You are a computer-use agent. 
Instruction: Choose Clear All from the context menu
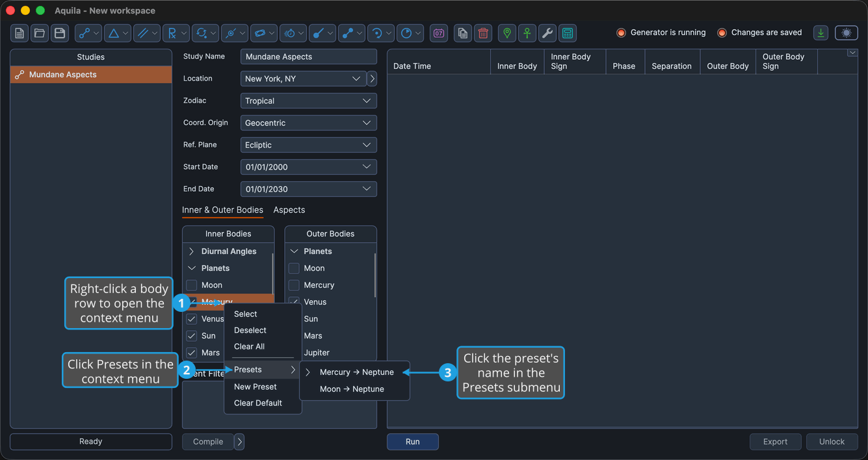(263, 346)
